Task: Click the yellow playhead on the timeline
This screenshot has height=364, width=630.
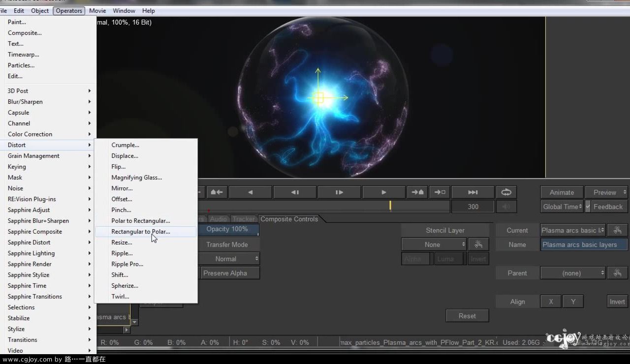Action: tap(390, 206)
